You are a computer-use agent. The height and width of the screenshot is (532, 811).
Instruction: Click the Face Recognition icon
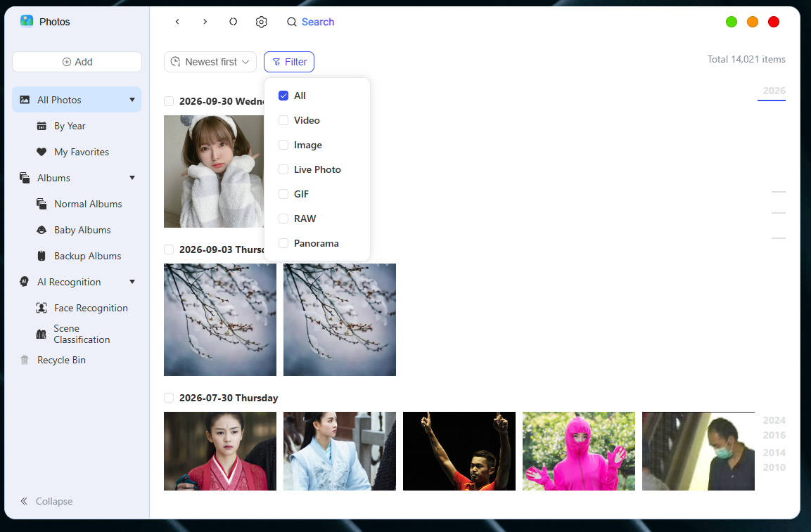42,308
